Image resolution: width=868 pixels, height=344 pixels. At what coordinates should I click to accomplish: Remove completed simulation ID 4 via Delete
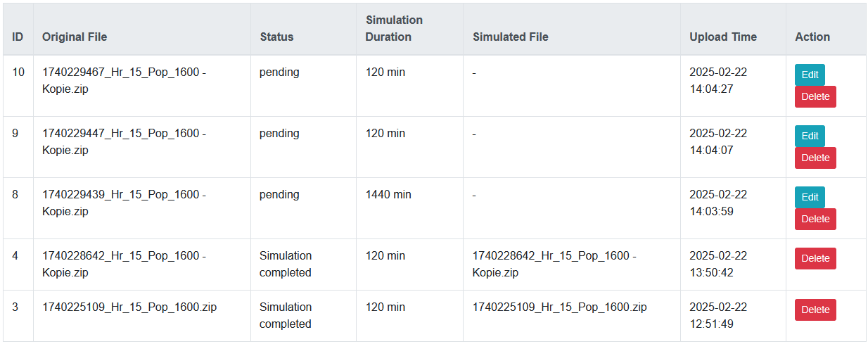point(815,258)
